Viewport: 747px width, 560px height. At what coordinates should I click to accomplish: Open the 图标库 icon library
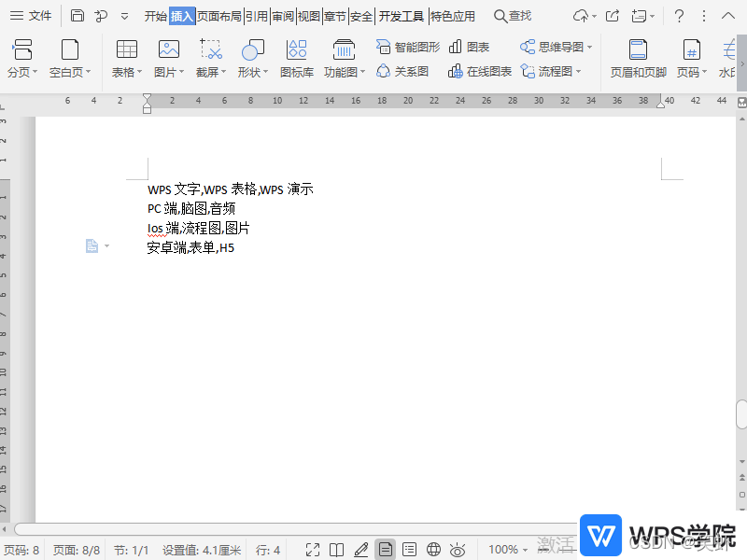coord(297,59)
